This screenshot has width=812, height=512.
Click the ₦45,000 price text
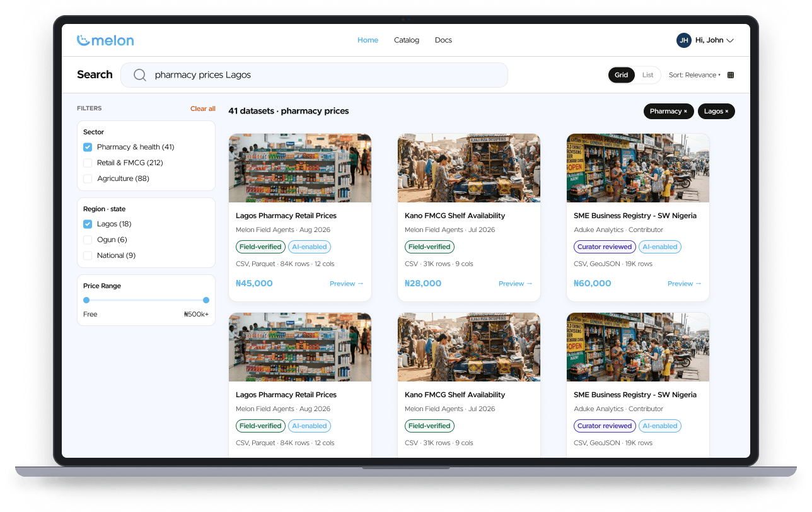(x=254, y=284)
